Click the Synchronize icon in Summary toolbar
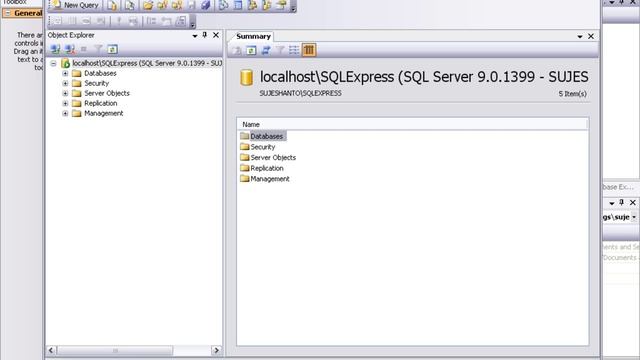Image resolution: width=640 pixels, height=360 pixels. [266, 50]
